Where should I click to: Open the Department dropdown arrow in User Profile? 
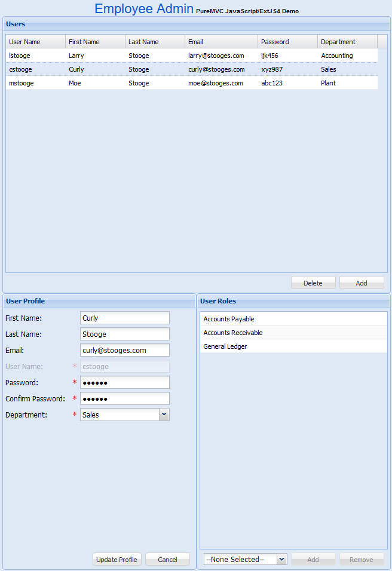164,415
